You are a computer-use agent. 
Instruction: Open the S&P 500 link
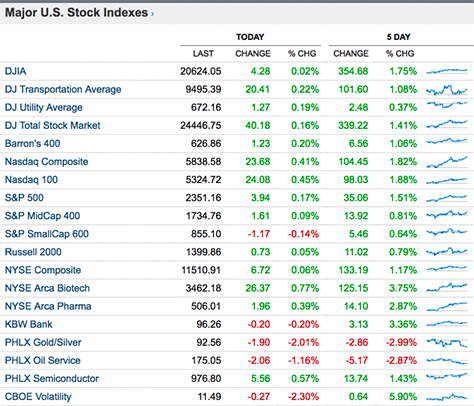click(24, 198)
